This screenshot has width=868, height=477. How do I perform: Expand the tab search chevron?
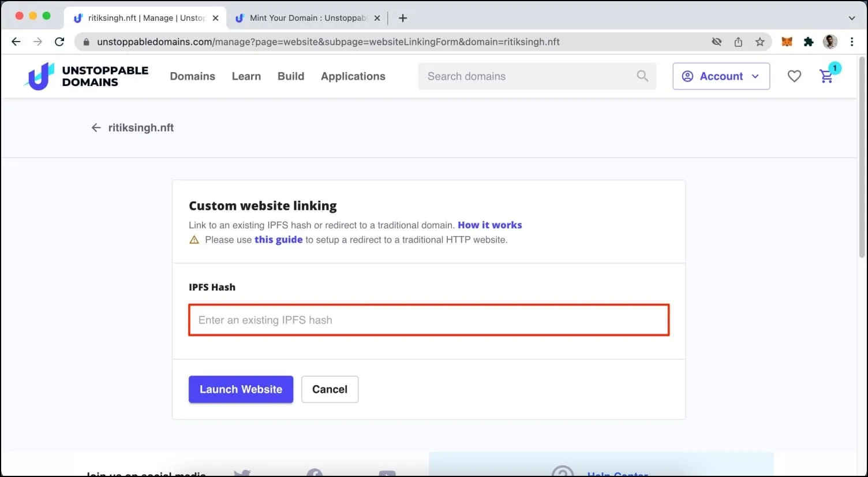pyautogui.click(x=852, y=18)
